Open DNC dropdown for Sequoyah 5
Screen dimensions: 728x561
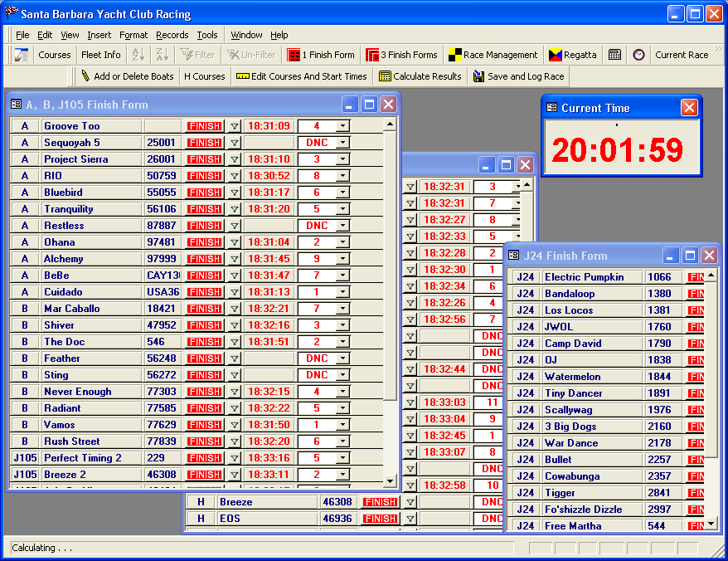click(343, 143)
